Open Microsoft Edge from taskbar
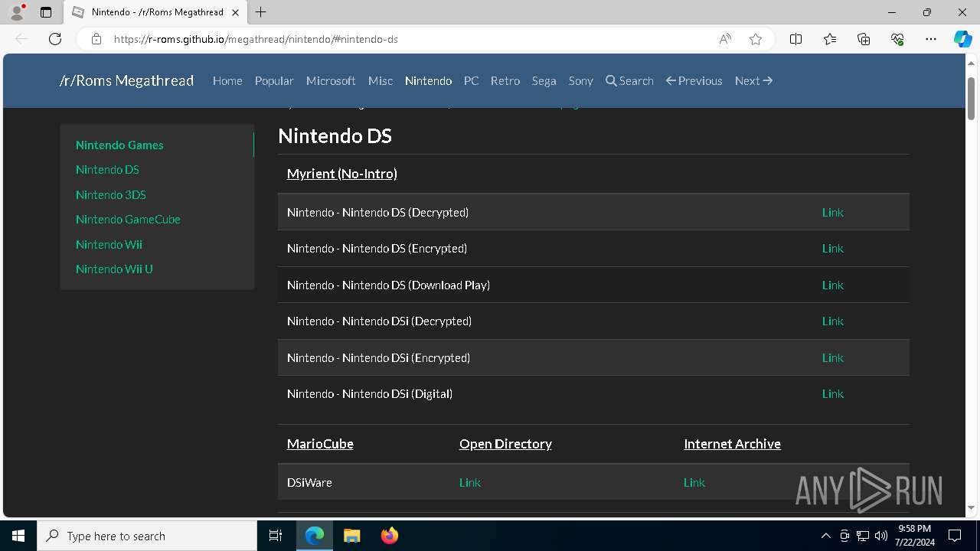The width and height of the screenshot is (980, 551). coord(315,536)
